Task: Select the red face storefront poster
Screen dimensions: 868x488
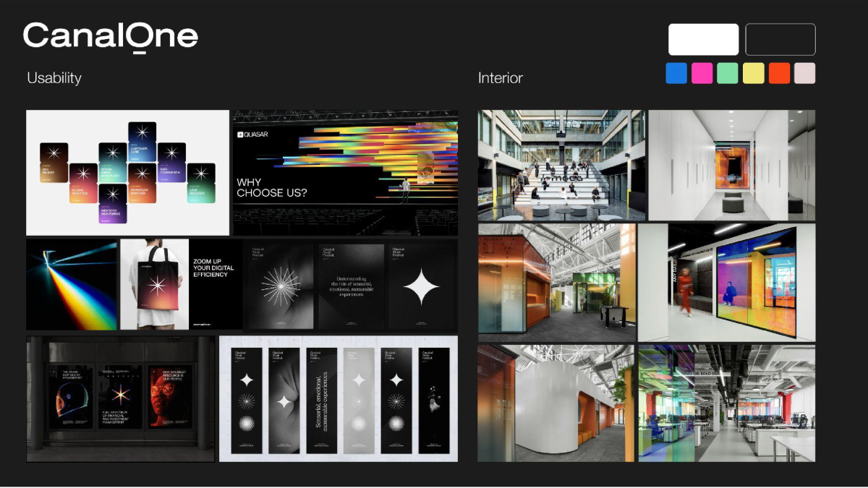Action: click(171, 396)
